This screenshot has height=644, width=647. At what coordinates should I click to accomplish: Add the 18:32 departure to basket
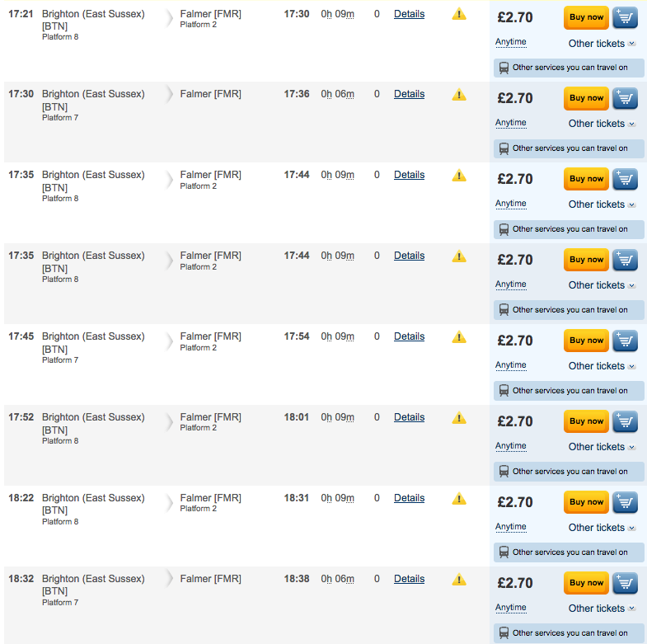[x=625, y=583]
